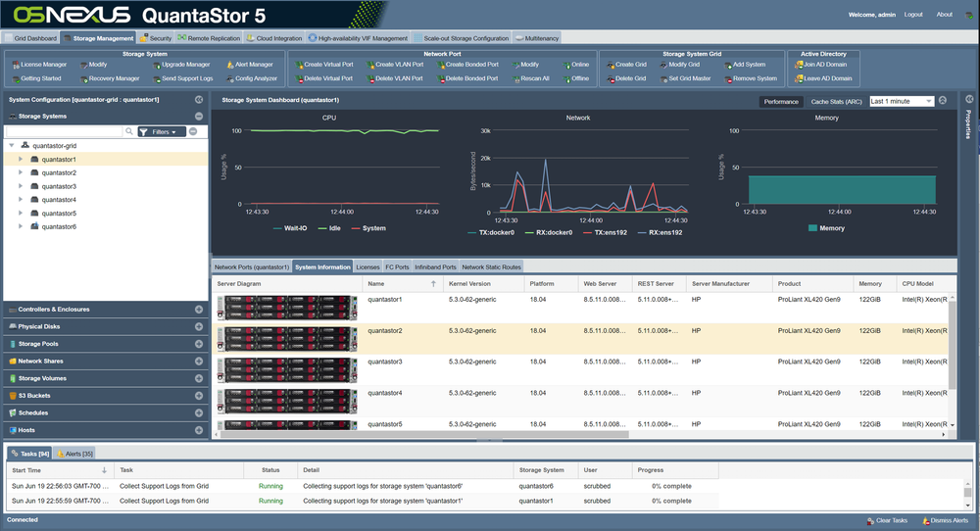The height and width of the screenshot is (531, 980).
Task: Collapse Storage Systems section
Action: tap(199, 117)
